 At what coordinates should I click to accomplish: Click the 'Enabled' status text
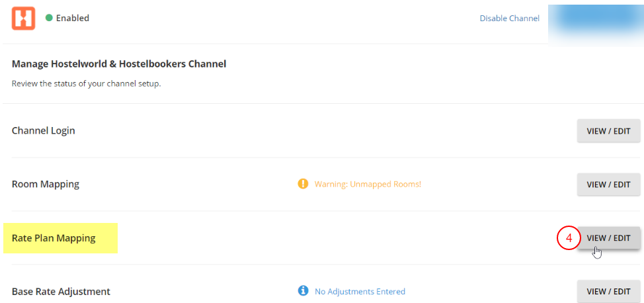73,18
